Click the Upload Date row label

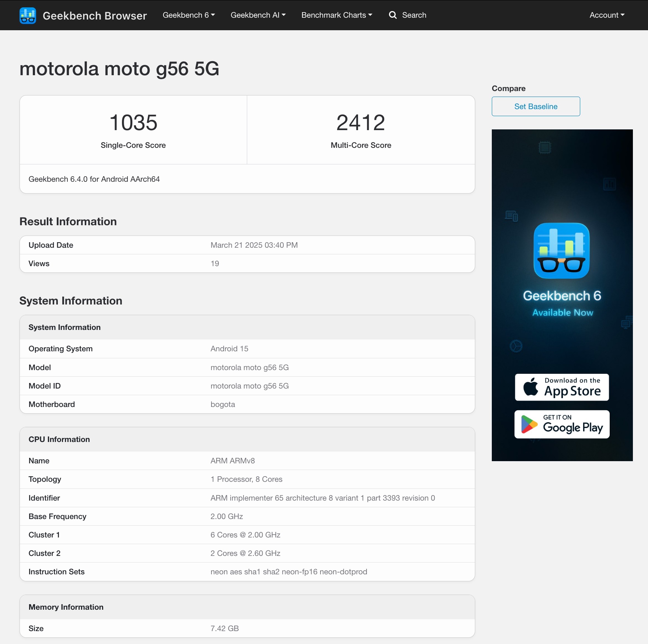click(51, 245)
